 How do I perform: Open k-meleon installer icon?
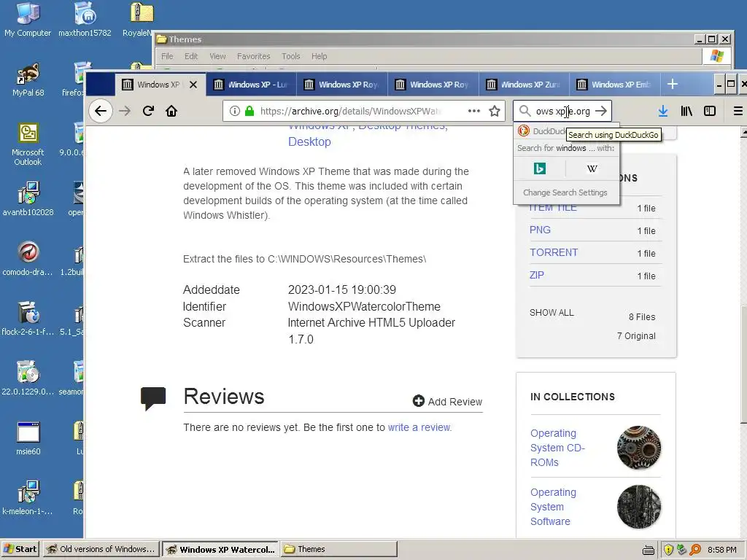pos(28,499)
